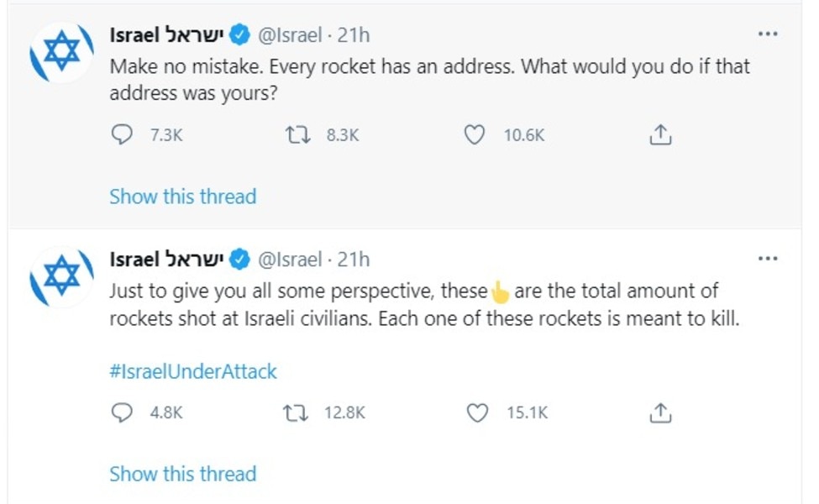View likes count on the second tweet
The image size is (819, 504).
coord(528,412)
